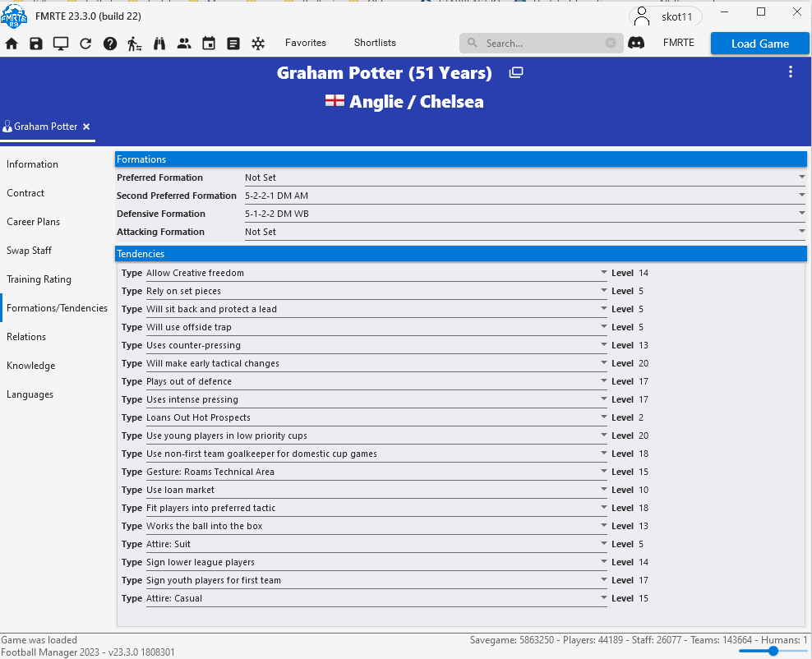Screen dimensions: 812x659
Task: Open the people/staff icon in the toolbar
Action: coord(183,44)
